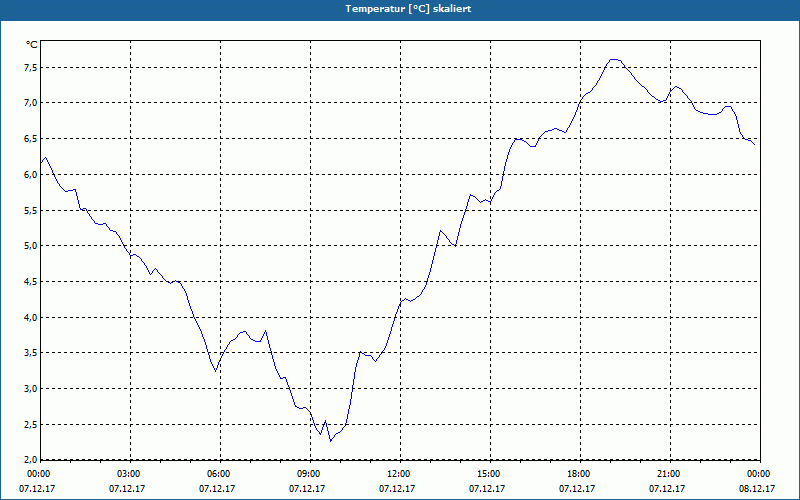The width and height of the screenshot is (800, 500).
Task: Pick the 3,5 y-axis tick label
Action: point(32,353)
